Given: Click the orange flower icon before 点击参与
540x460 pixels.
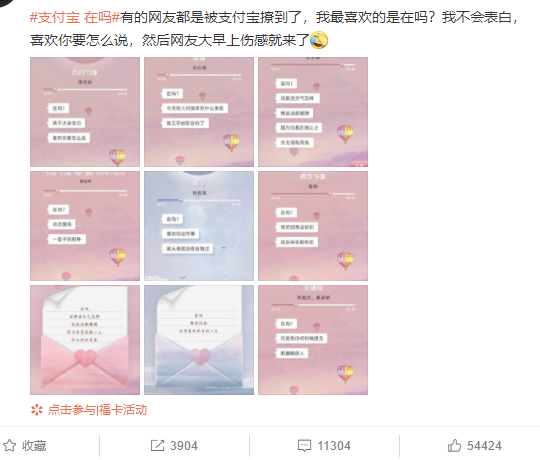Looking at the screenshot, I should (37, 410).
